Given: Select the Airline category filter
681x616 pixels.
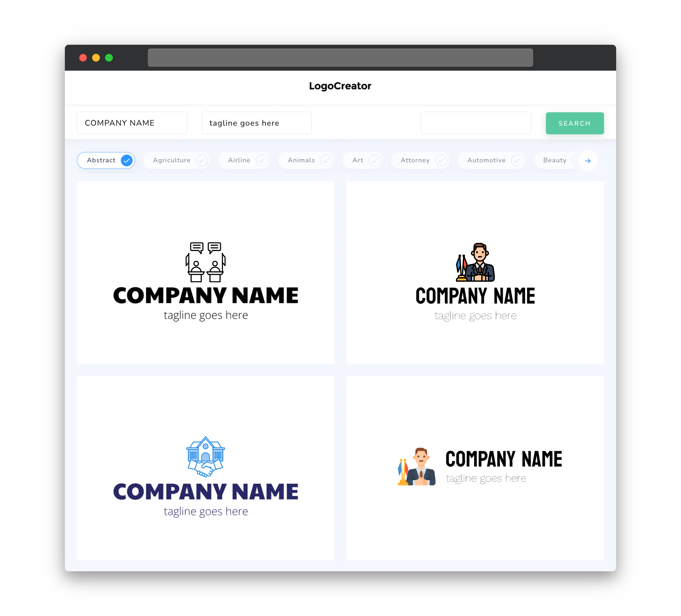Looking at the screenshot, I should (x=245, y=160).
